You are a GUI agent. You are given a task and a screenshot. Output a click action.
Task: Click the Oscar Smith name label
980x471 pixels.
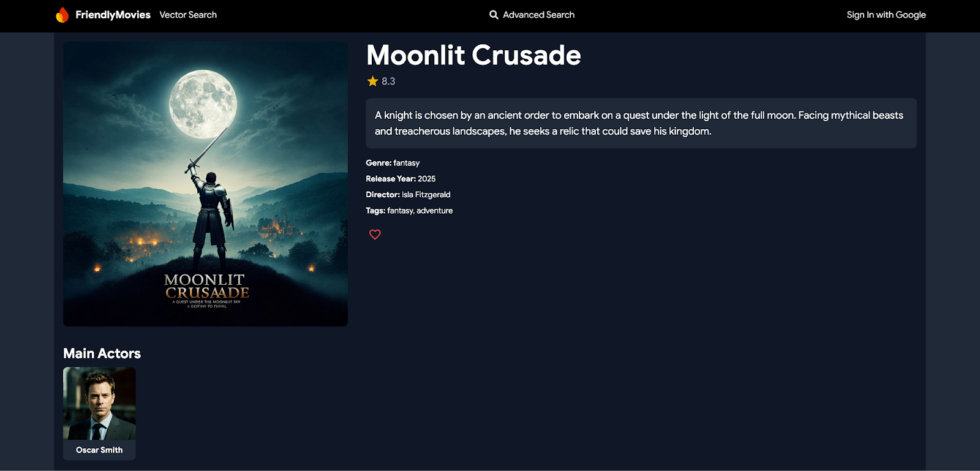coord(99,450)
